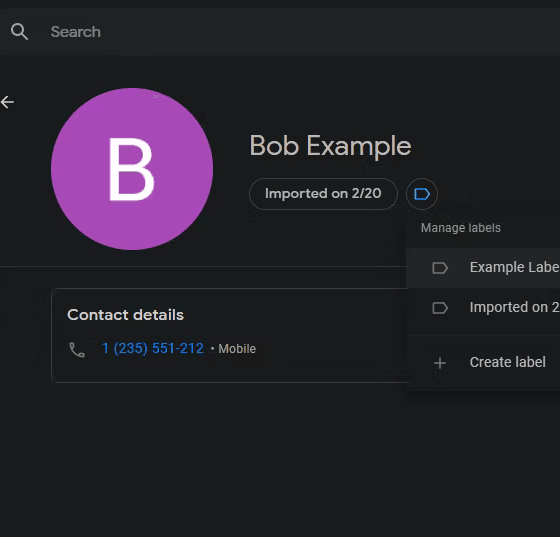Click the Manage labels menu header
Image resolution: width=560 pixels, height=537 pixels.
point(461,228)
